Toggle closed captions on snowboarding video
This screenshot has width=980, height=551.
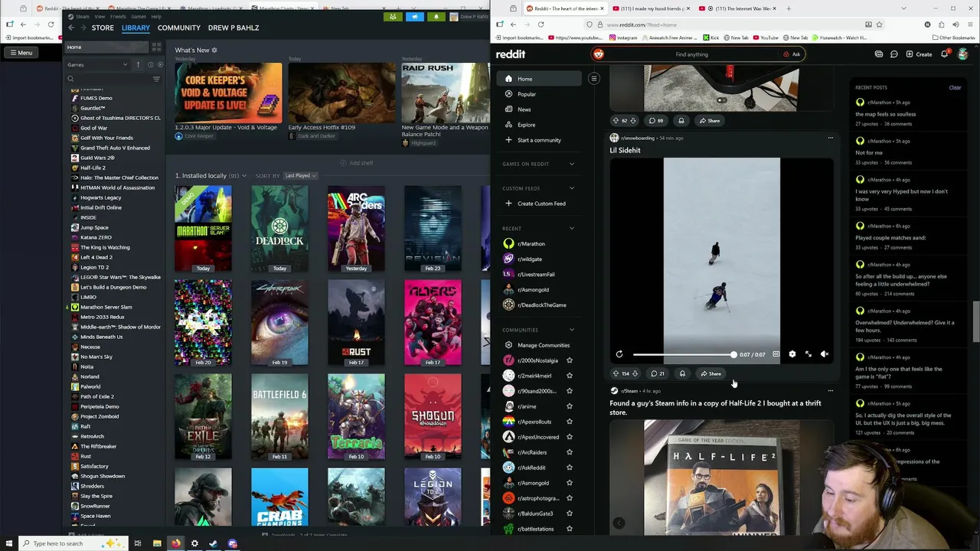point(776,354)
